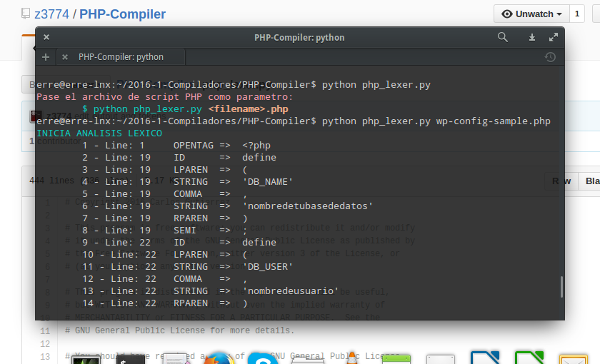Click the RPAREN token on row 14

(191, 303)
